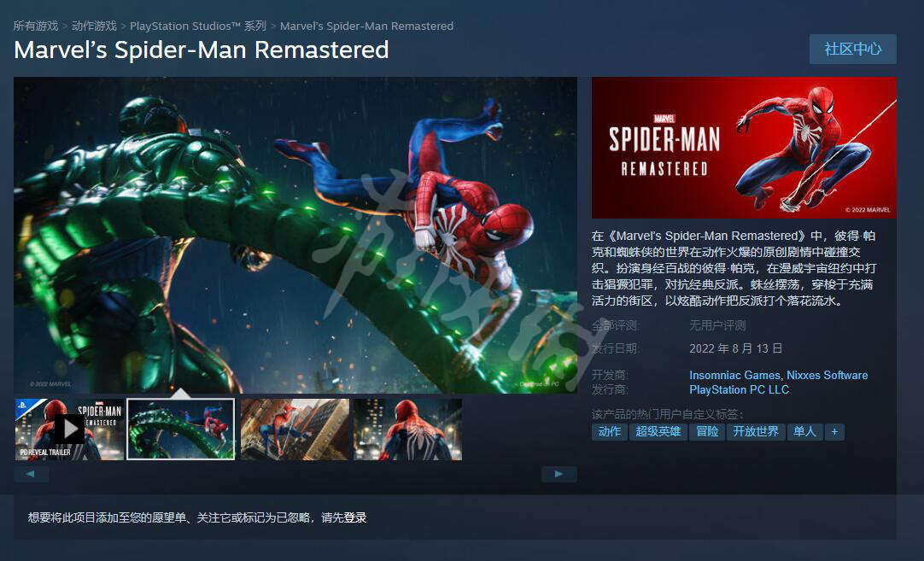
Task: Open developer Insomniac Games link
Action: coord(734,376)
